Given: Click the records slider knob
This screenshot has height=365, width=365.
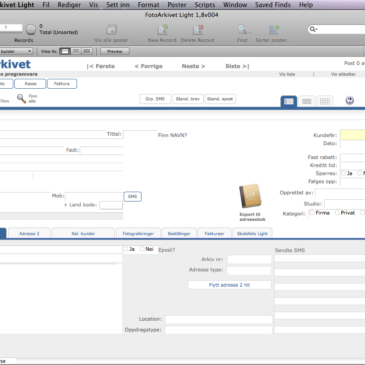Looking at the screenshot, I should pyautogui.click(x=31, y=30).
